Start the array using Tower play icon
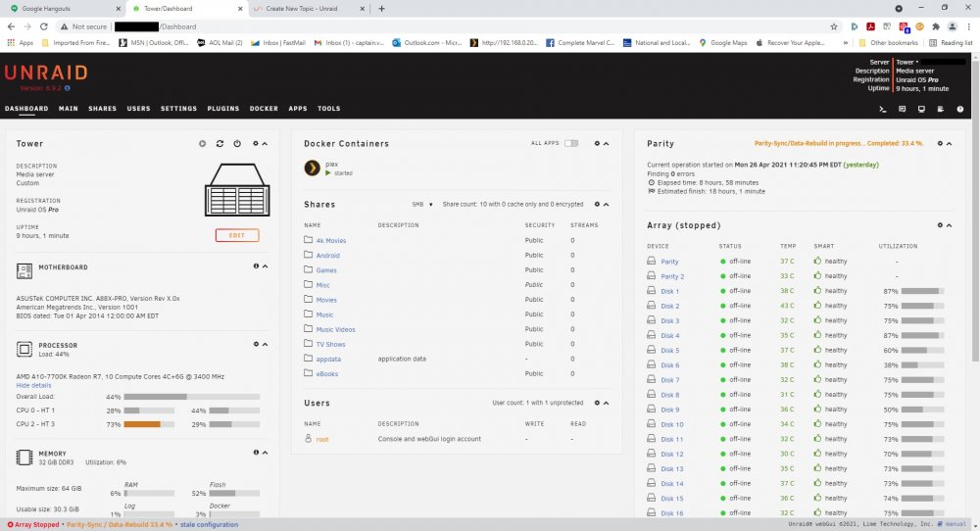Viewport: 980px width, 531px height. point(203,144)
